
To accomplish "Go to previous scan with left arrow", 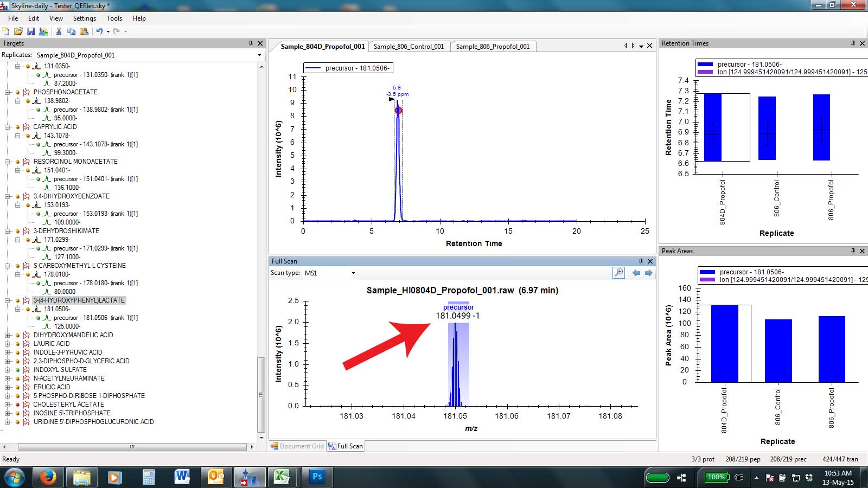I will click(636, 273).
